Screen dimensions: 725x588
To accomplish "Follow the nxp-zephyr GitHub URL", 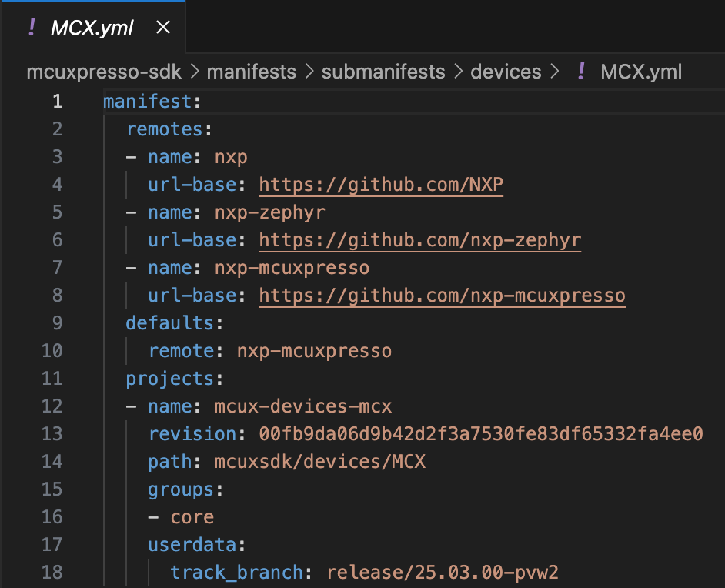I will 420,239.
